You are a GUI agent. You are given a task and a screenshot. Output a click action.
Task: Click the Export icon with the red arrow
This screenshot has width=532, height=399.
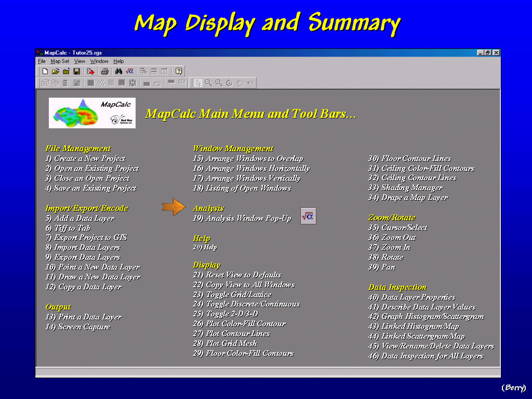[91, 71]
